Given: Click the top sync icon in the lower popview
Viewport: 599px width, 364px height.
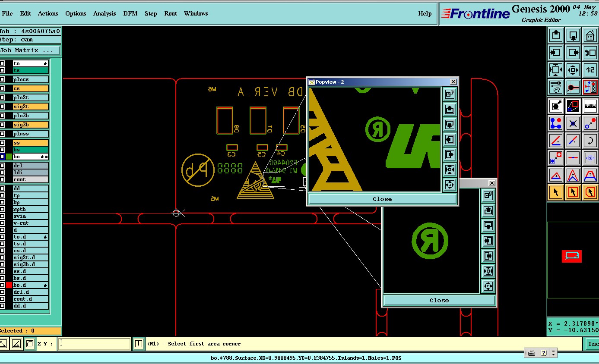Looking at the screenshot, I should click(x=488, y=195).
